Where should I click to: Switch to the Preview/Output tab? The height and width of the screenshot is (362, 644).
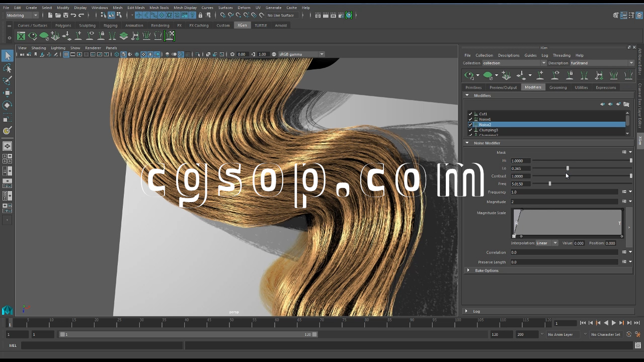tap(503, 87)
